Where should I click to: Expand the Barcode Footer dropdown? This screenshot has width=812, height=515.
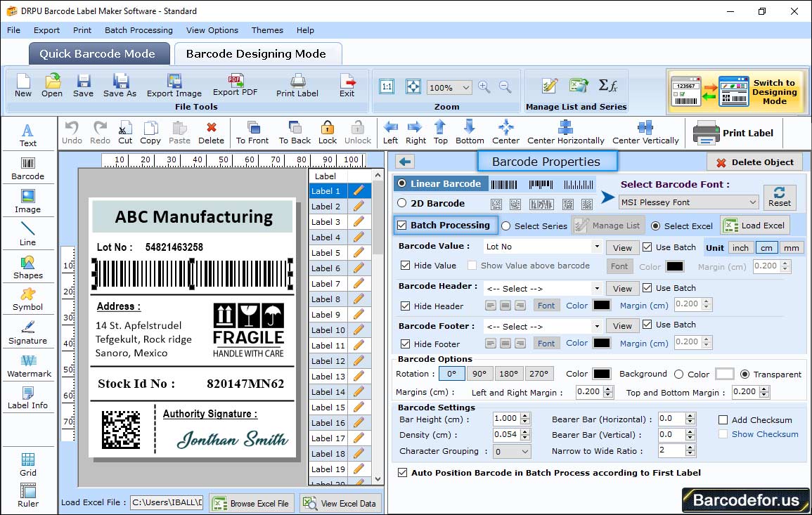tap(597, 326)
